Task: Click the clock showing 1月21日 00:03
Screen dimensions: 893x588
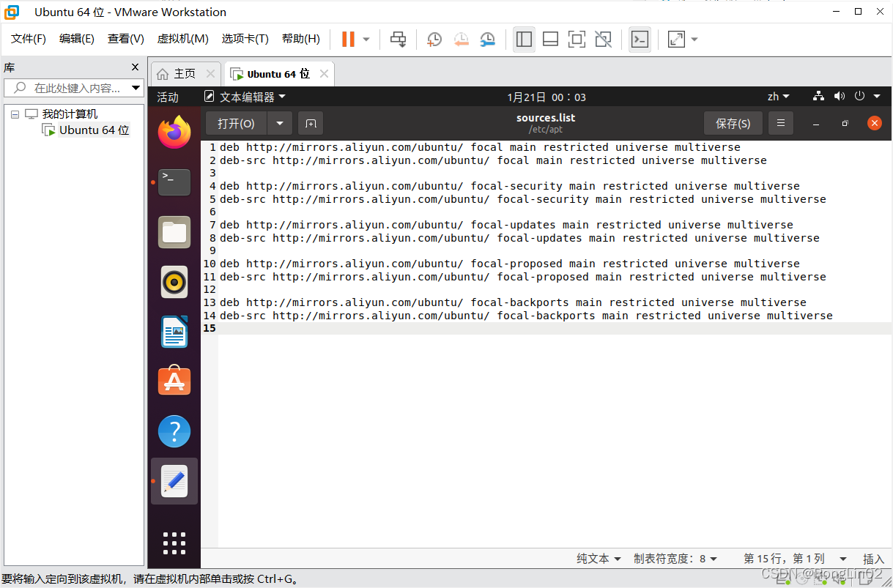Action: (546, 97)
